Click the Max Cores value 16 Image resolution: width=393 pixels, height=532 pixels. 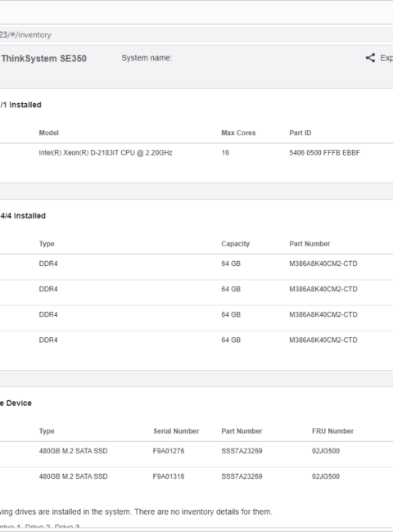tap(225, 153)
